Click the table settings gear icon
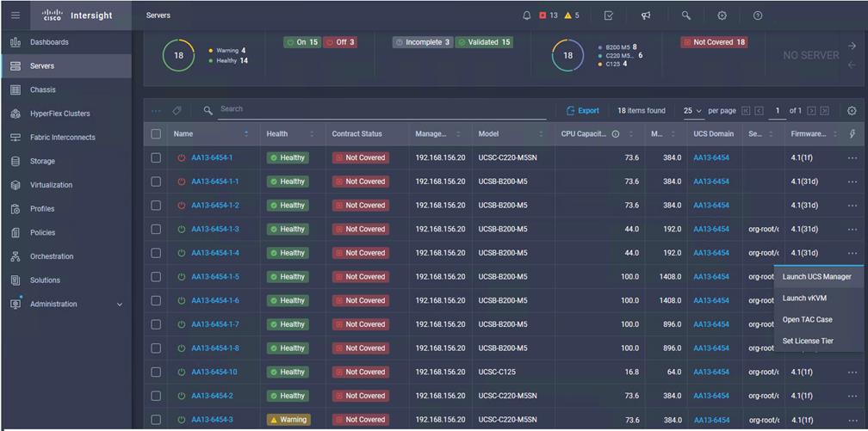The width and height of the screenshot is (868, 431). pyautogui.click(x=852, y=111)
